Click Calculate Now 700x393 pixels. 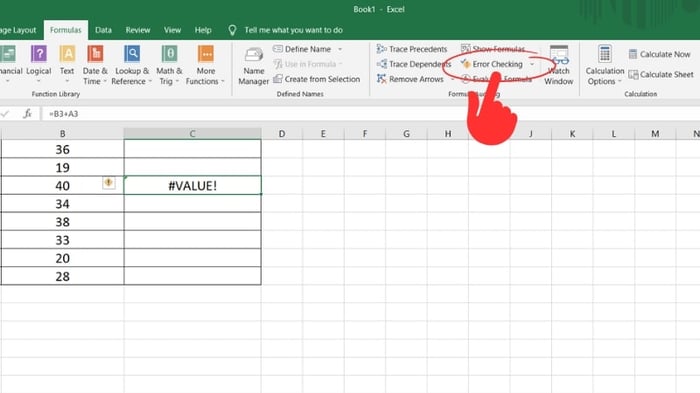tap(659, 54)
